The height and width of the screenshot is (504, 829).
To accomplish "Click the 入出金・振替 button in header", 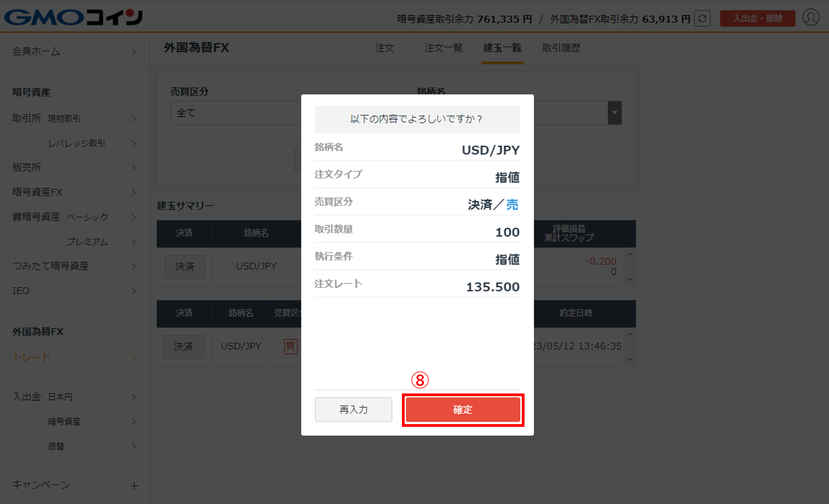I will (757, 18).
